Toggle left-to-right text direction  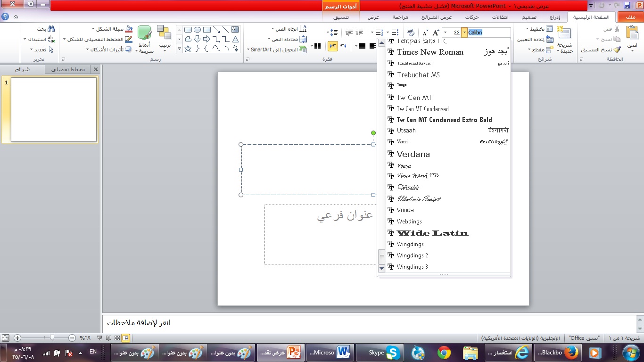[343, 46]
